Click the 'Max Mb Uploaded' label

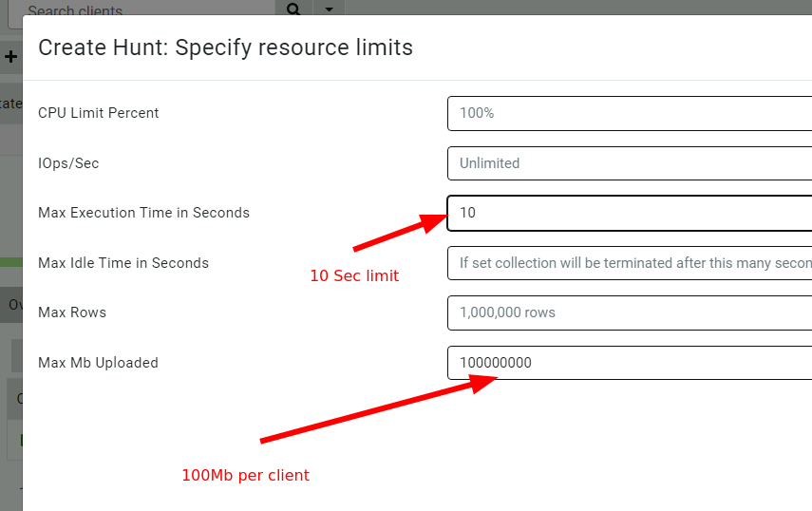point(99,363)
